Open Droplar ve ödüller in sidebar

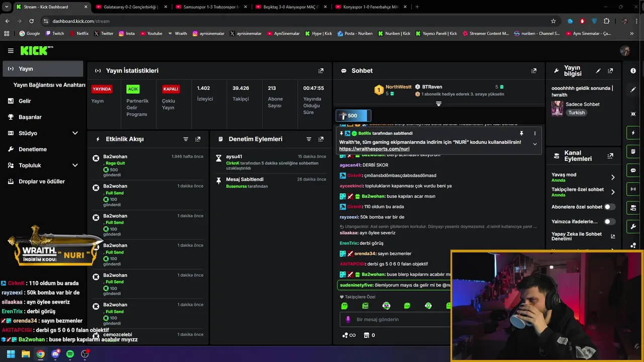(x=43, y=182)
